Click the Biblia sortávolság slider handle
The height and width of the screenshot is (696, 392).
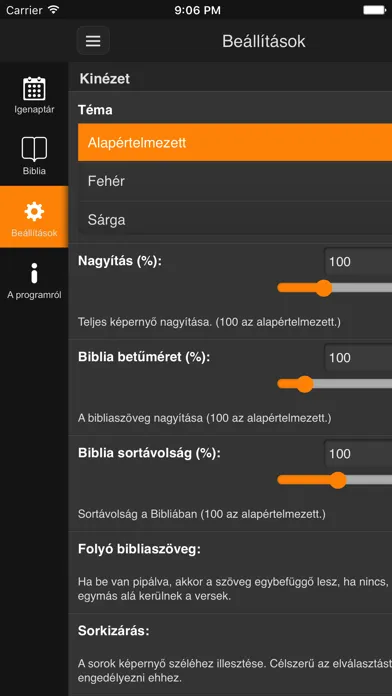pyautogui.click(x=338, y=480)
